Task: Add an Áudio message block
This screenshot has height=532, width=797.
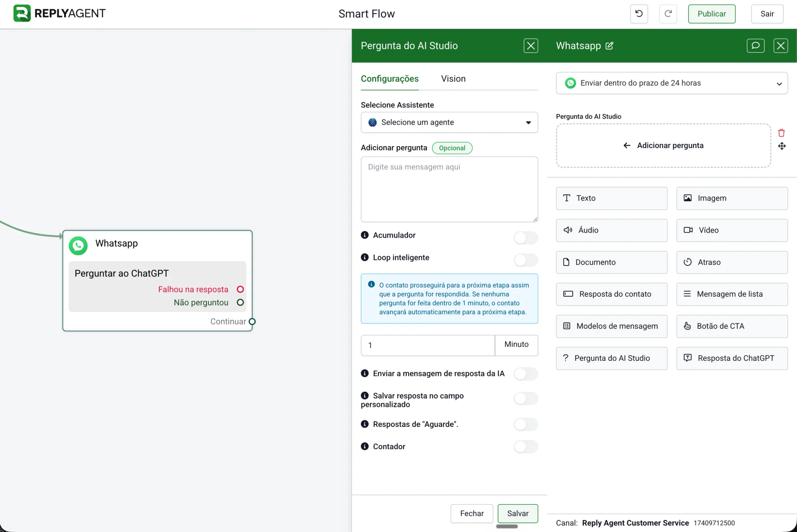Action: 612,230
